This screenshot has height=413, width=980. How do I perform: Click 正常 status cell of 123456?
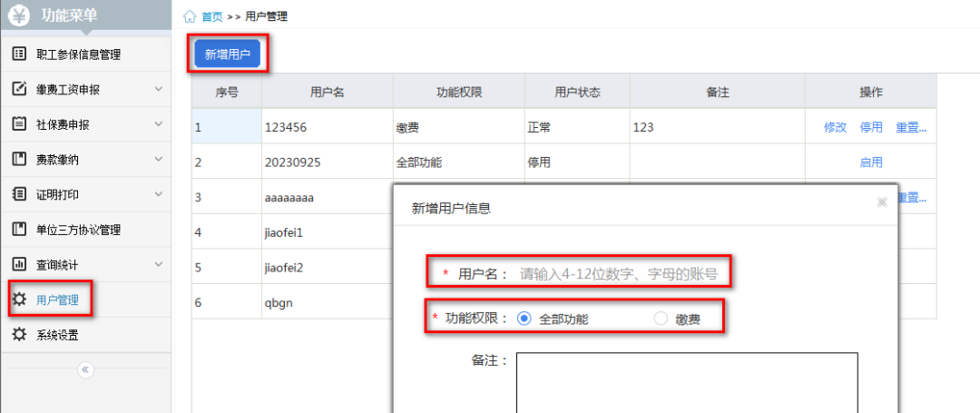(x=577, y=127)
